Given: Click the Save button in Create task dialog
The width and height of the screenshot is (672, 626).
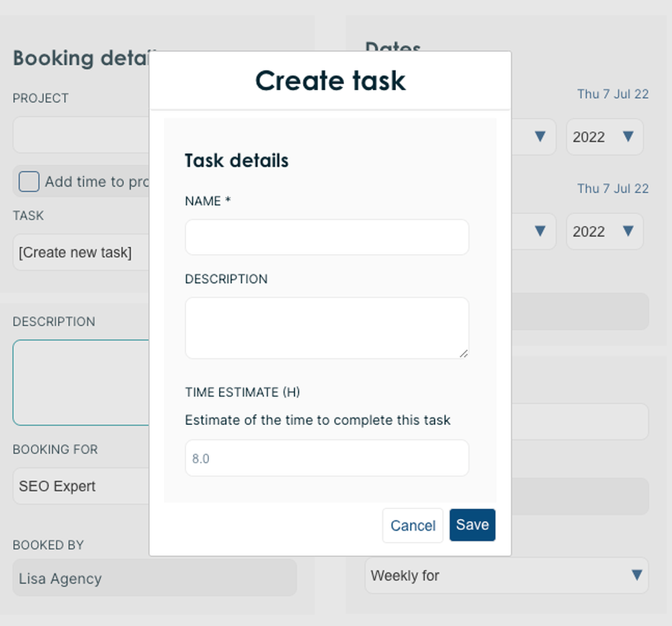Looking at the screenshot, I should [x=472, y=524].
